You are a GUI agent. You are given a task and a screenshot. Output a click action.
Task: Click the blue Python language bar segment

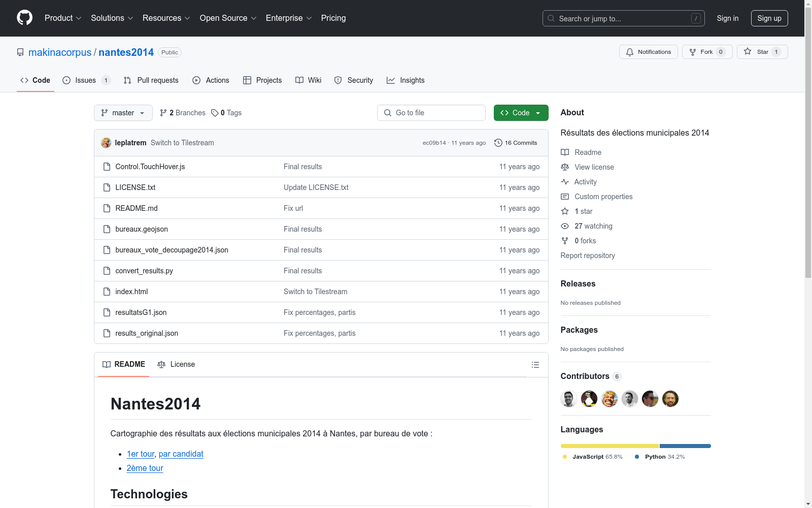[x=685, y=446]
